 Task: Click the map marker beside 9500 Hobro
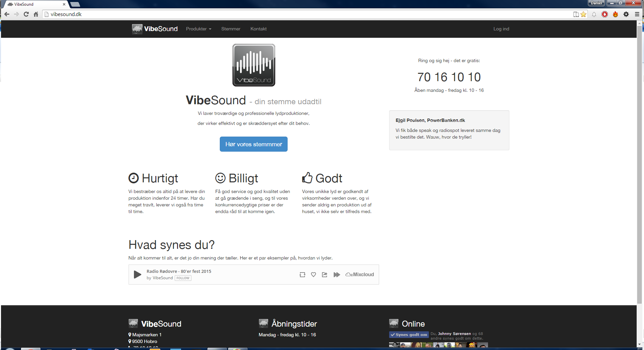130,341
